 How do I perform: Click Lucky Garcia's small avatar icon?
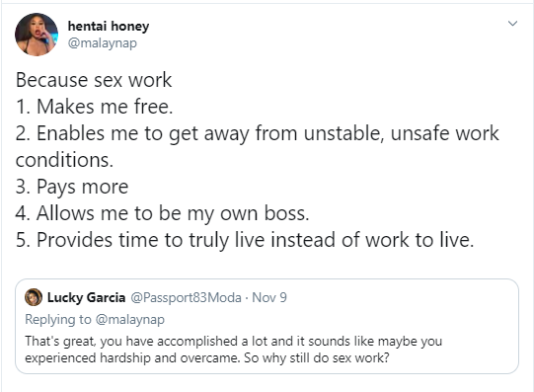[34, 297]
